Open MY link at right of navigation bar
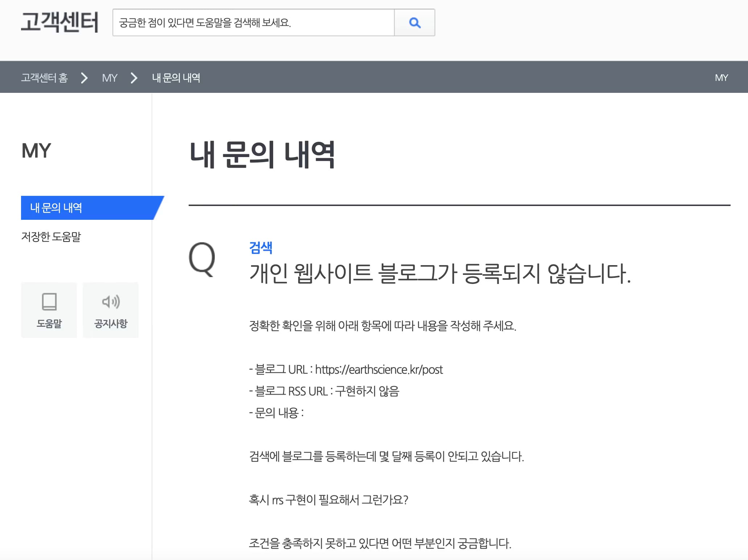748x560 pixels. [721, 78]
